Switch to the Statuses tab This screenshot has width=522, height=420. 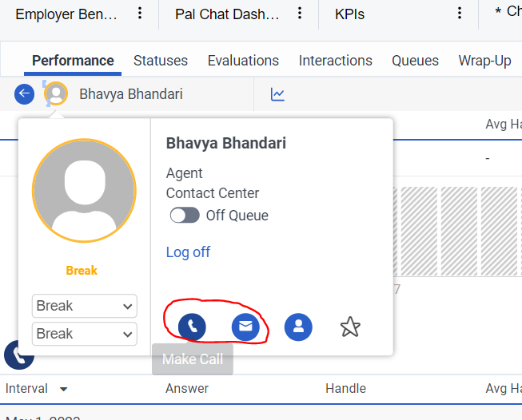161,61
